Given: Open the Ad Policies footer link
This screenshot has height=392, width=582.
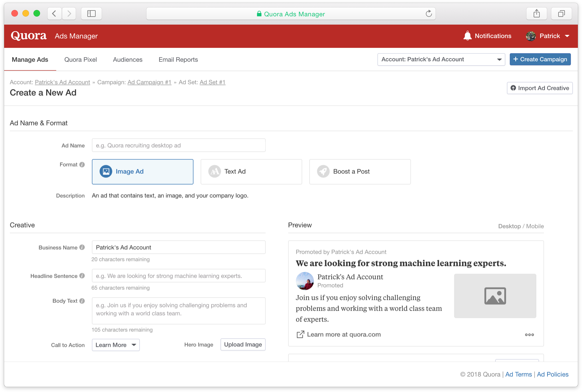Looking at the screenshot, I should click(x=552, y=374).
